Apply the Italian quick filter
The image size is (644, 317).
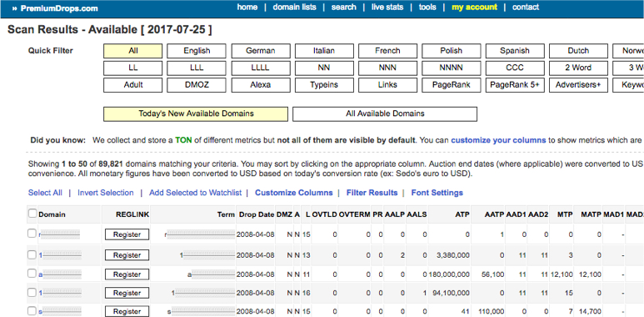324,51
